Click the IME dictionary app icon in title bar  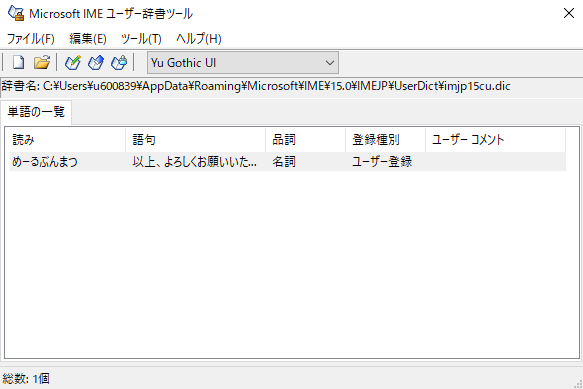(x=16, y=13)
